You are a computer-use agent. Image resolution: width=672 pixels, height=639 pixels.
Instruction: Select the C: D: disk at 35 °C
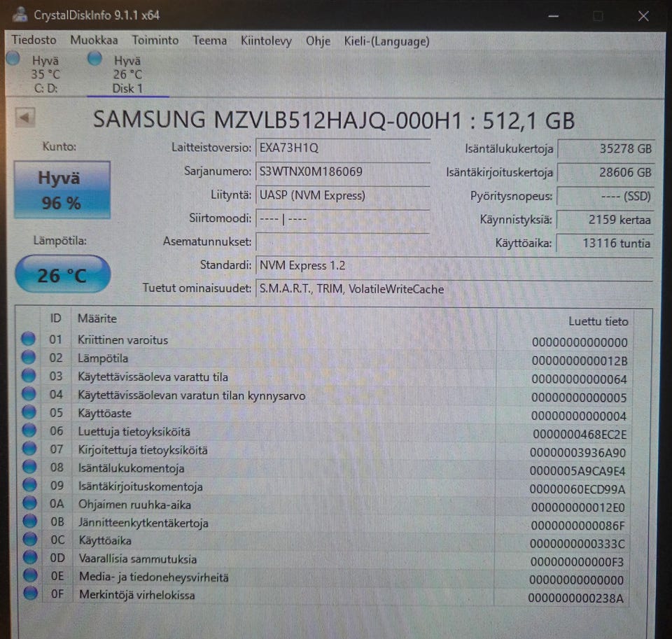click(45, 74)
